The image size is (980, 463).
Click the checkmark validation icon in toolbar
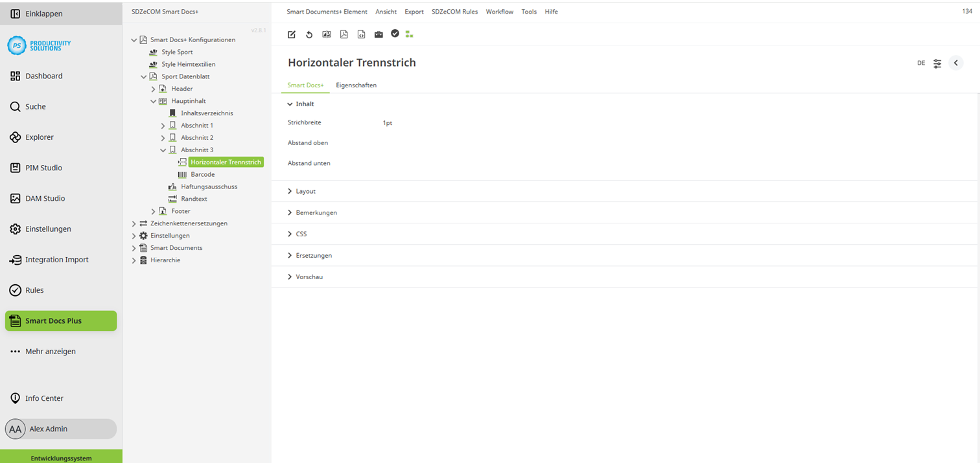click(x=395, y=34)
